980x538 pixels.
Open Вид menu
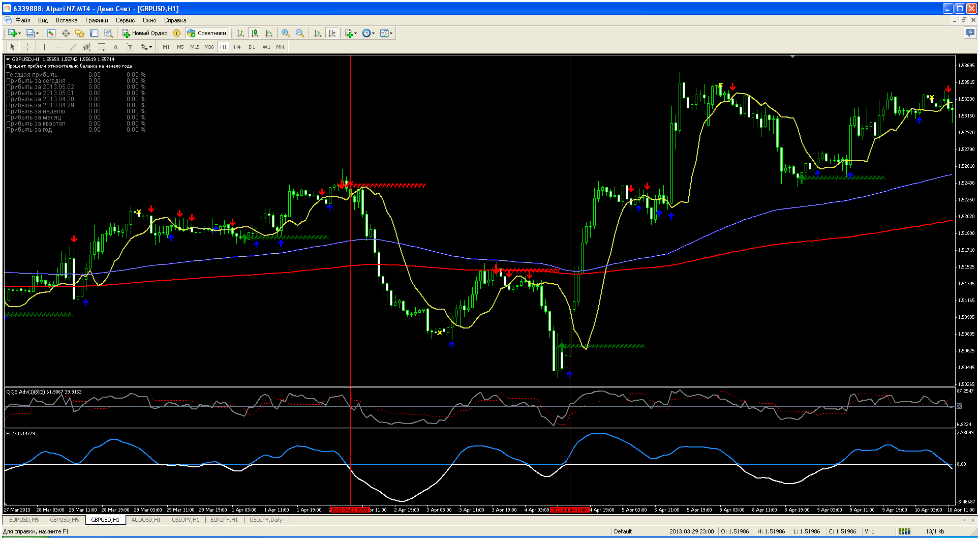click(43, 20)
